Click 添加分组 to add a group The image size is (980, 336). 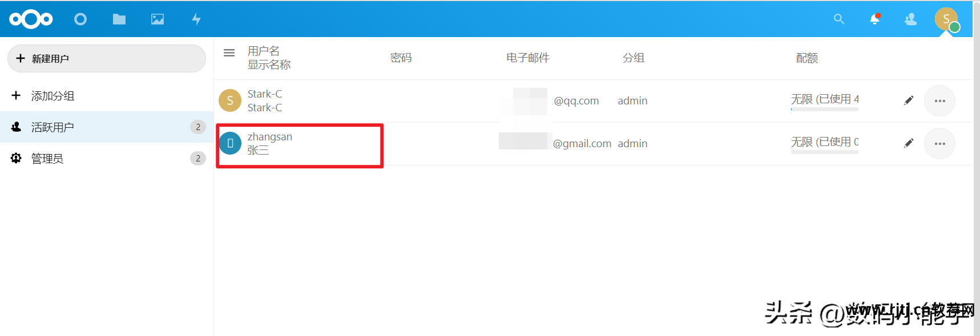(107, 96)
